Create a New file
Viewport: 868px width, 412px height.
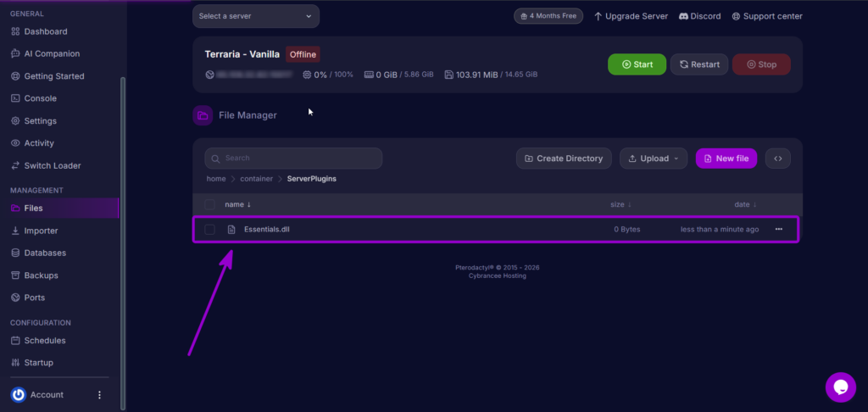(726, 159)
